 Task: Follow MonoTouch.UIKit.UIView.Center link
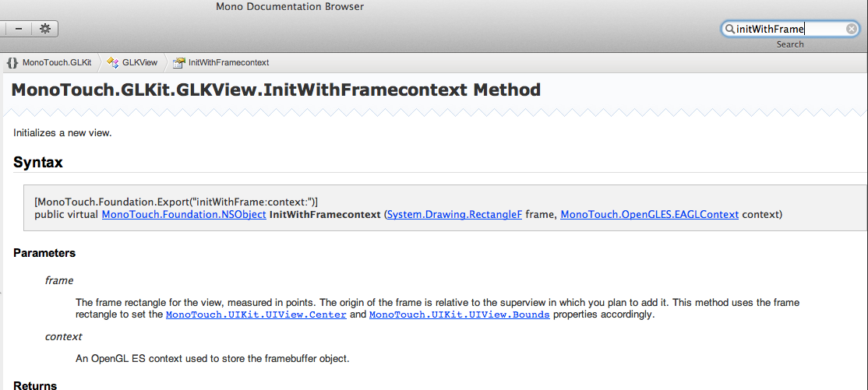click(x=256, y=314)
